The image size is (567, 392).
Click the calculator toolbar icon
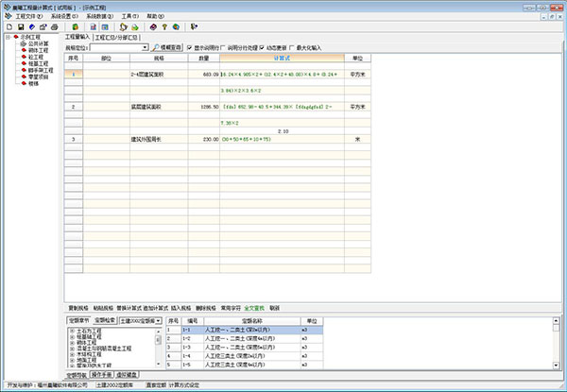pyautogui.click(x=94, y=26)
